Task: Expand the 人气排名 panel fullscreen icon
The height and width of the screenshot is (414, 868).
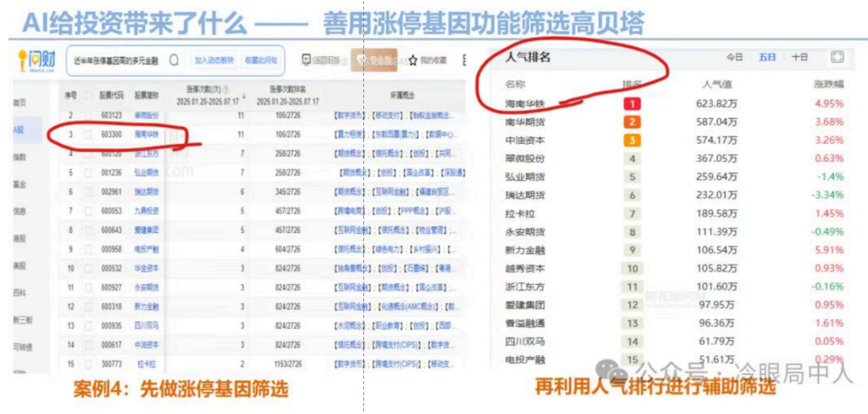Action: point(837,57)
